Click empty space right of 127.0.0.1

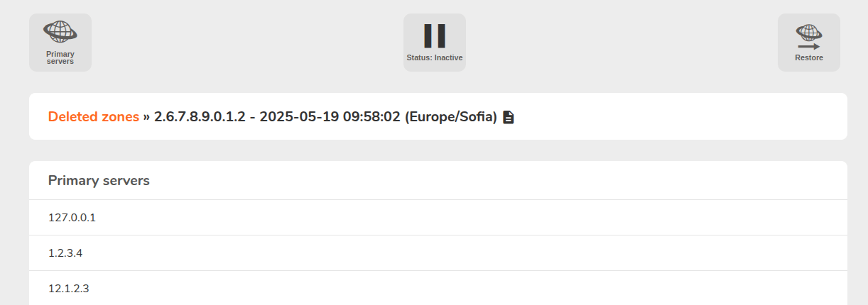(469, 218)
